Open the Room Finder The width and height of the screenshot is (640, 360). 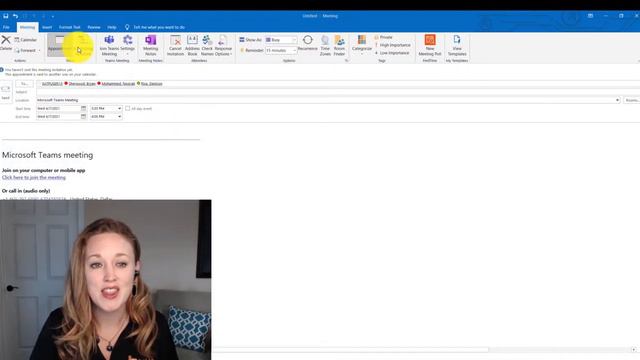pos(339,45)
